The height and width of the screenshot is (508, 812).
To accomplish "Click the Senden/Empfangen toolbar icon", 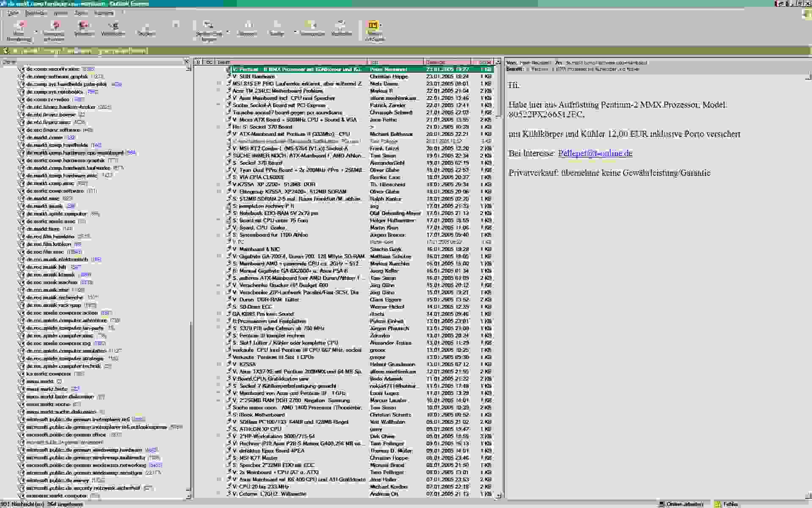I will tap(208, 30).
